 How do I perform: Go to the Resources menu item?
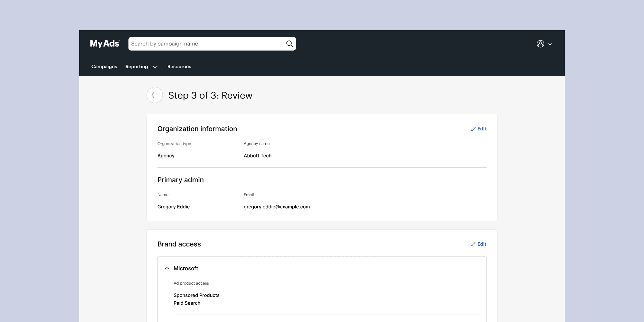(179, 67)
